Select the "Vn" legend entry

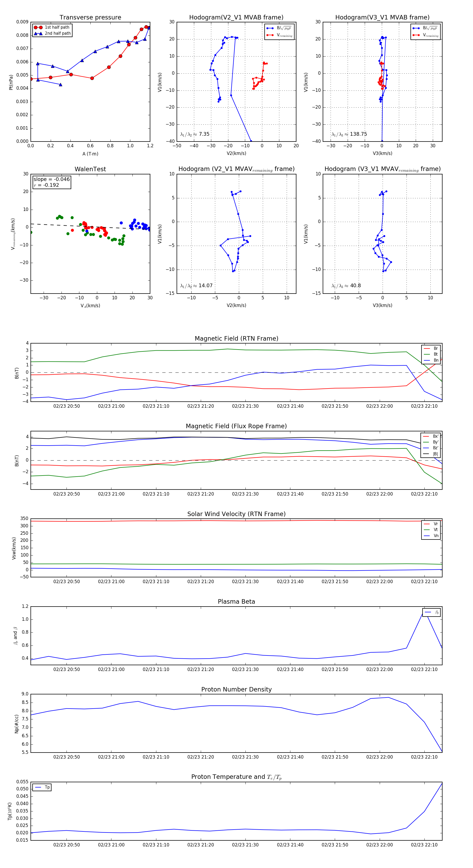click(431, 536)
